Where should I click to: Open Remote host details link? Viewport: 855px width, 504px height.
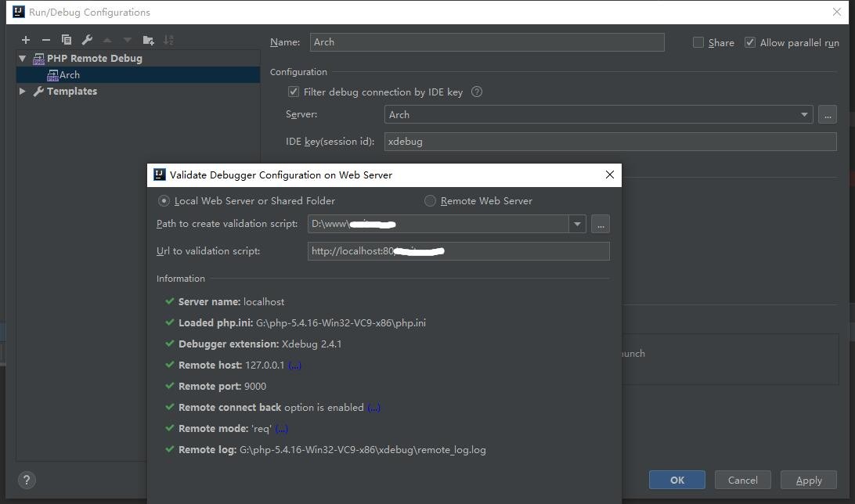coord(294,365)
